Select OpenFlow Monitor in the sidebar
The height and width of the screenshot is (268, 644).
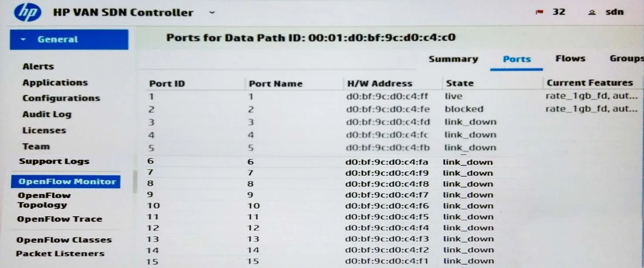67,182
